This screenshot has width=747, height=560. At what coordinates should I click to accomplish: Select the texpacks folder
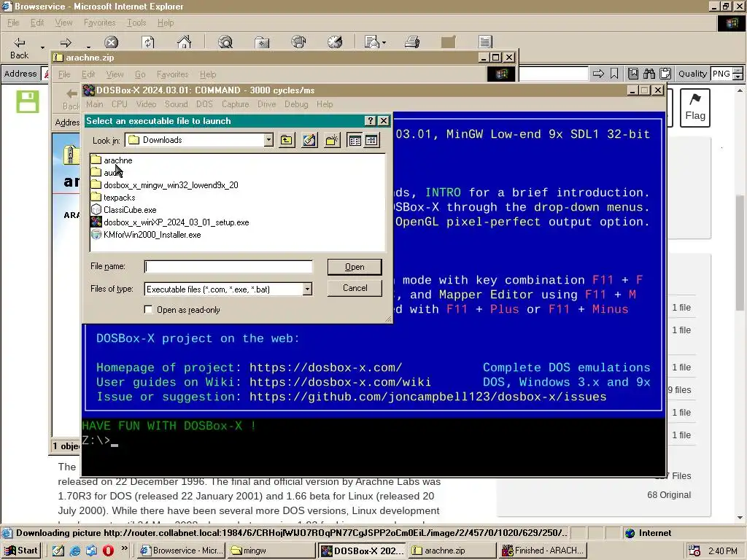pos(113,197)
